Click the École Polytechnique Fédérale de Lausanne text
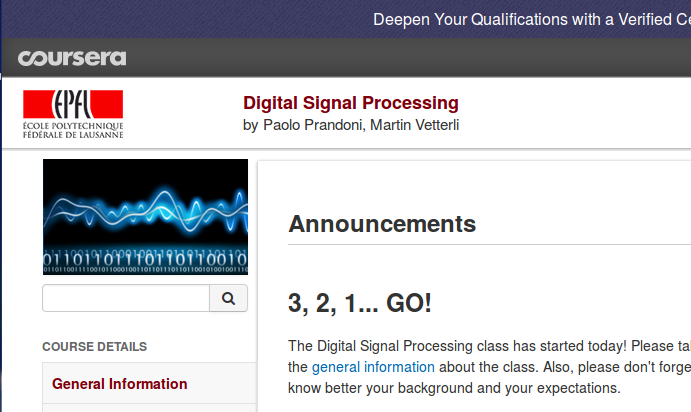Screen dimensions: 691x412 tap(73, 129)
